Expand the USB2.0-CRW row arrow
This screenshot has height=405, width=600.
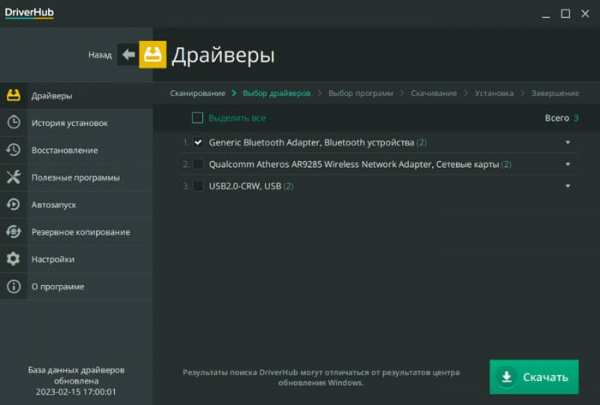[568, 186]
